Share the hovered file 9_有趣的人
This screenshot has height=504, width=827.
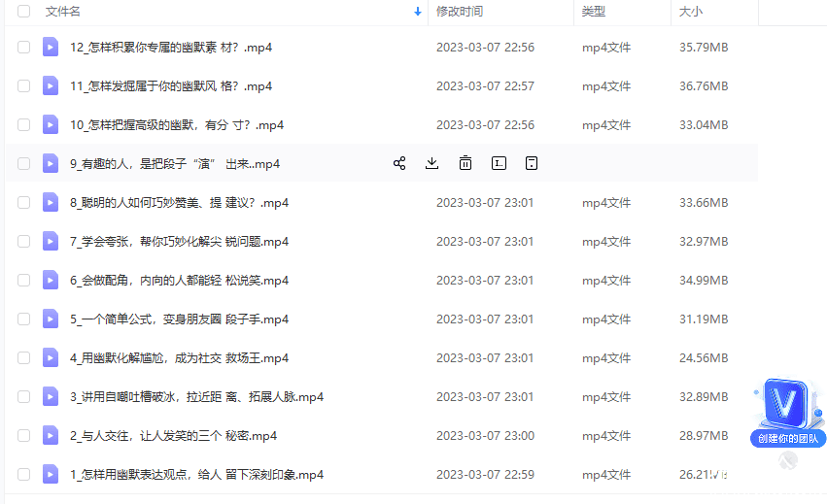click(x=399, y=163)
